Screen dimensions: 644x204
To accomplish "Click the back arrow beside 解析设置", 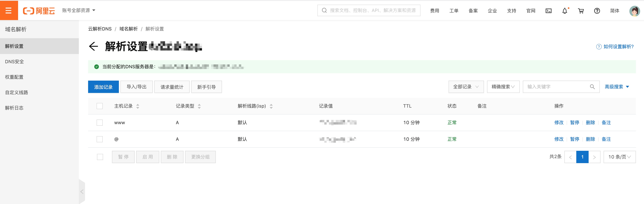I will [x=93, y=46].
